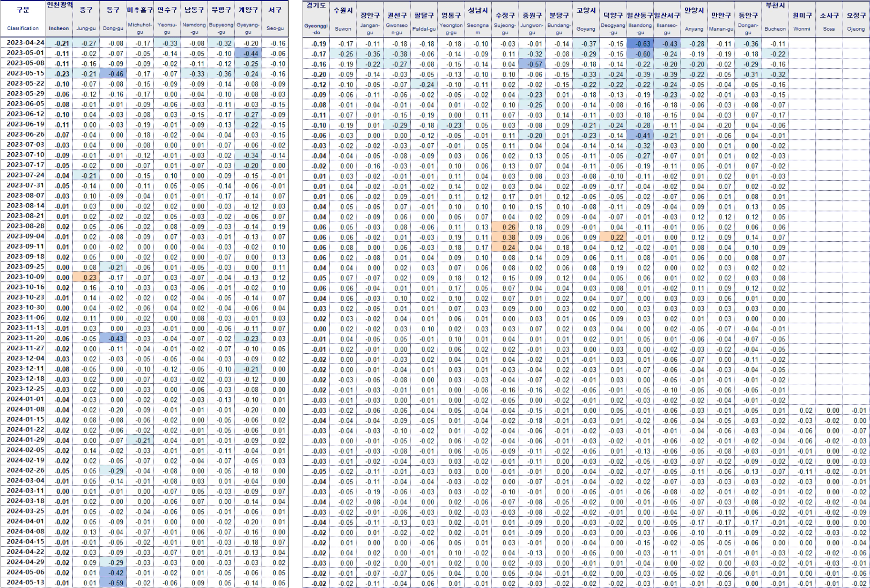Select the 구분 Classification header cell

click(x=23, y=19)
